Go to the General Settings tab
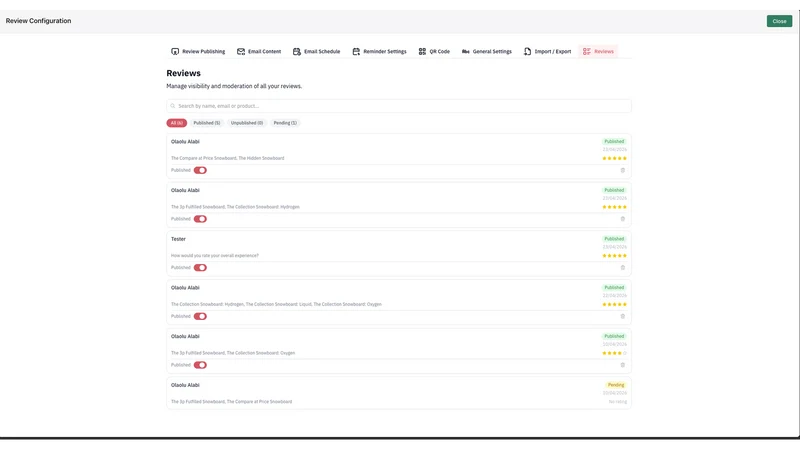Image resolution: width=800 pixels, height=450 pixels. (x=486, y=52)
